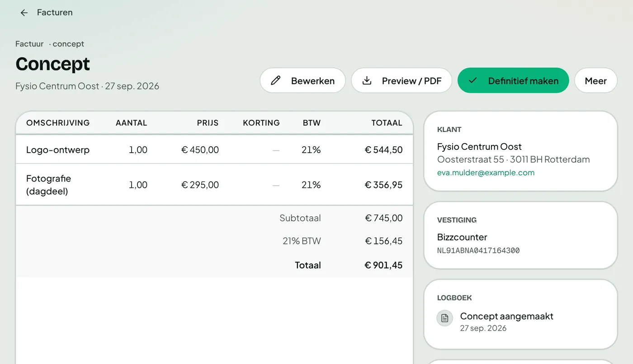This screenshot has width=633, height=364.
Task: Open the Meer options menu
Action: click(595, 80)
